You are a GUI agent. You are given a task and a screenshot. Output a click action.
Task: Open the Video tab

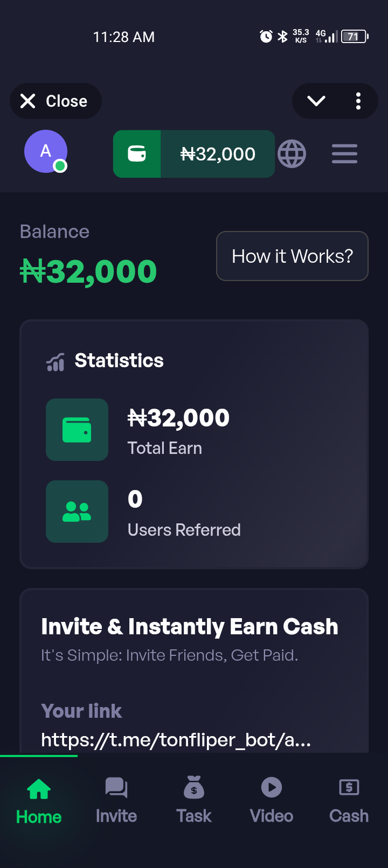(x=272, y=800)
